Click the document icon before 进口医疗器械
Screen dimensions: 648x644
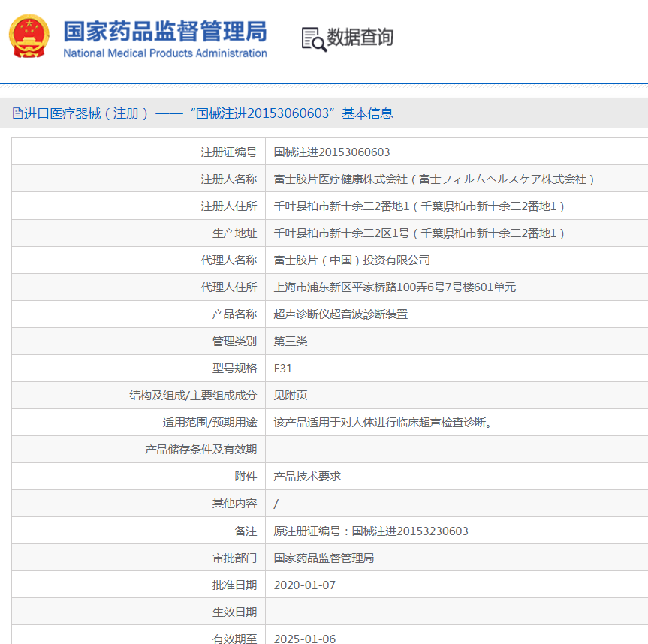click(17, 113)
